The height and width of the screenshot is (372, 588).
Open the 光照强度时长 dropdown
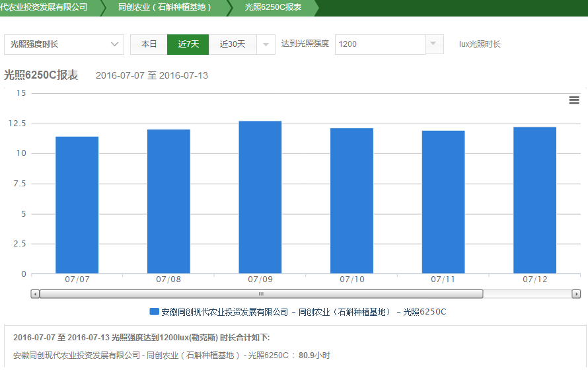pyautogui.click(x=63, y=44)
